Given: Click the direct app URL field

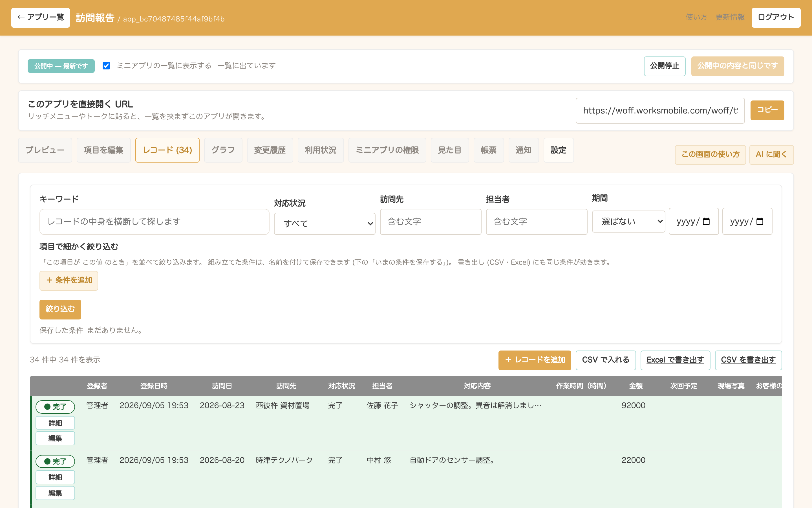Looking at the screenshot, I should 660,111.
